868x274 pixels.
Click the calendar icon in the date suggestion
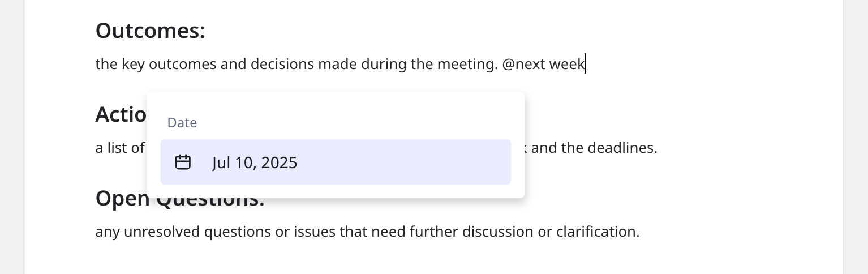point(183,162)
